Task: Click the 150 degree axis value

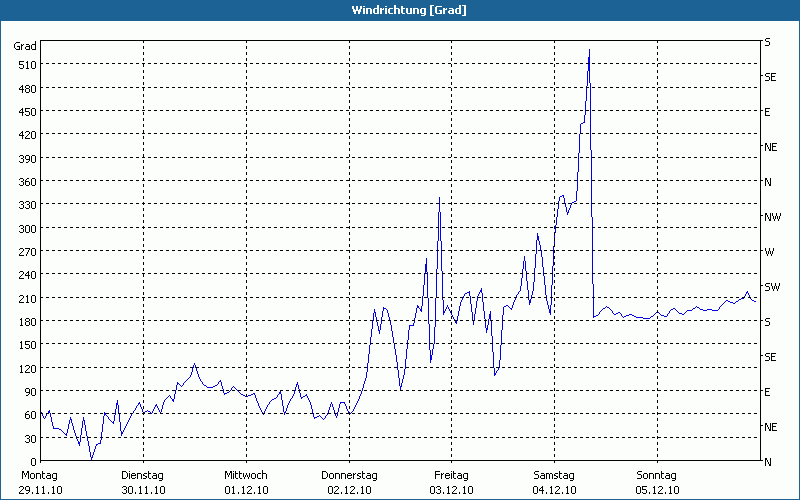Action: click(29, 345)
